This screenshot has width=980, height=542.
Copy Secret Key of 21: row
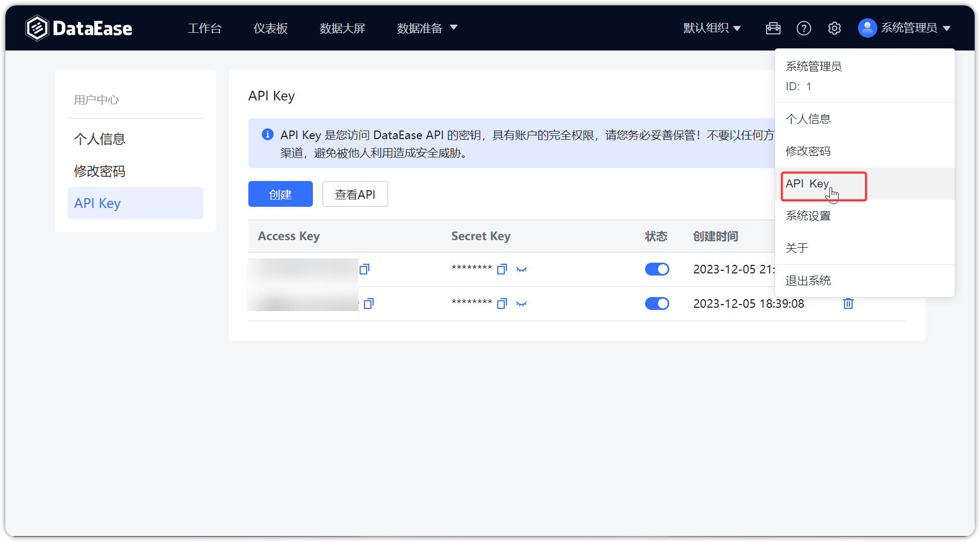tap(502, 269)
